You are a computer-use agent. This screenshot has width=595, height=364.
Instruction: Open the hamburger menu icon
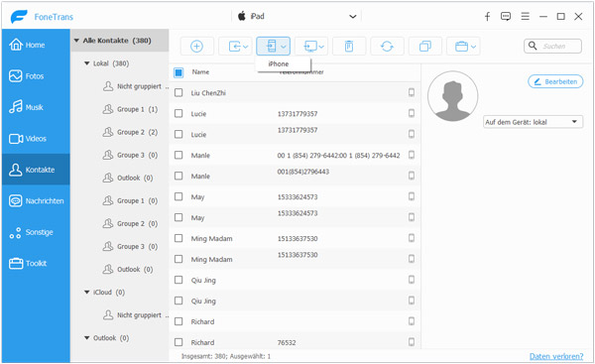point(526,16)
